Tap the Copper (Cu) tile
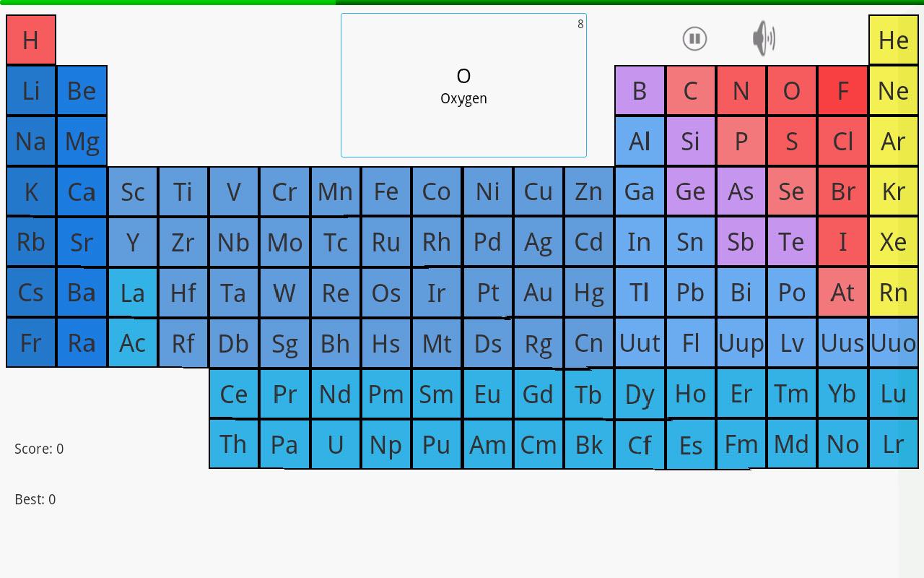 tap(538, 191)
